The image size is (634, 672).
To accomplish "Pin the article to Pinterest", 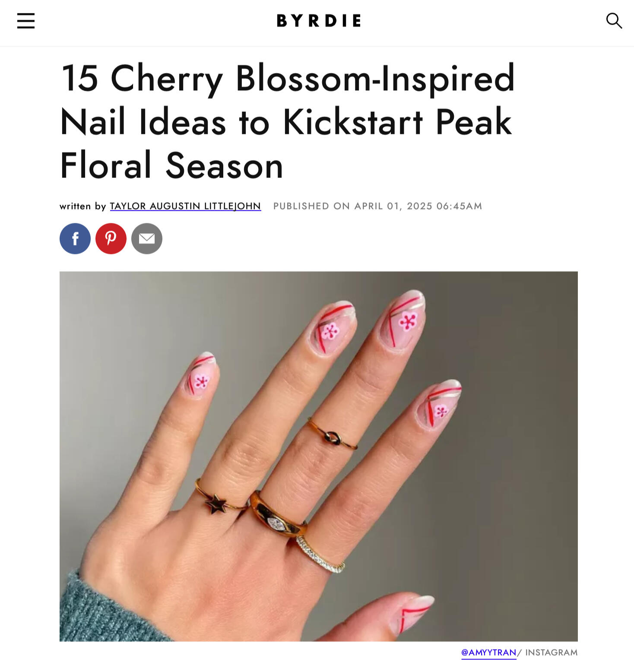I will coord(111,238).
